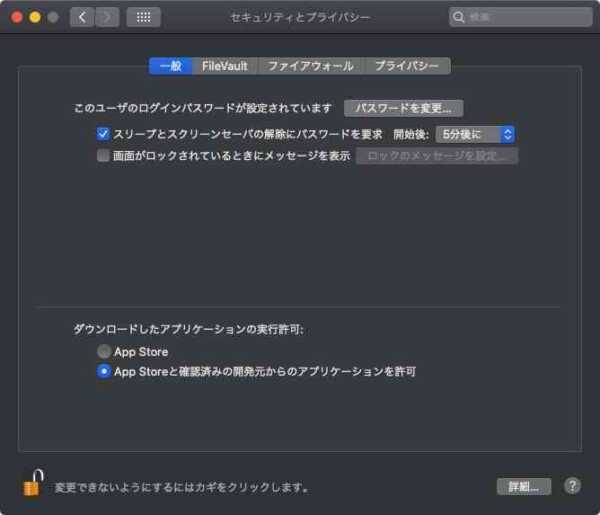Screen dimensions: 600x515
Task: Open help with the question mark button
Action: (x=572, y=486)
